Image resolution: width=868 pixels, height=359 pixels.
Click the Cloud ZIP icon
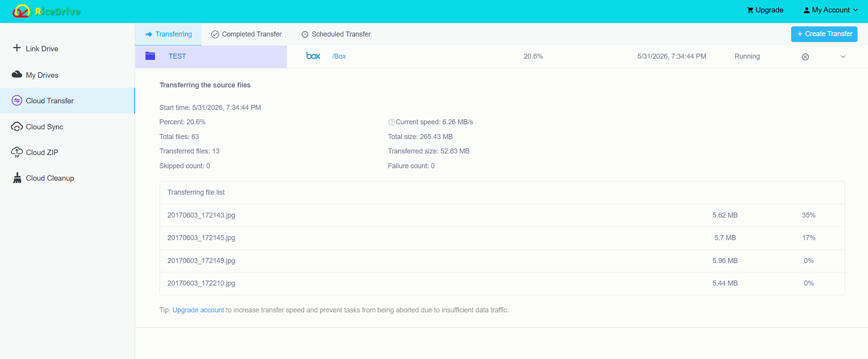(17, 152)
